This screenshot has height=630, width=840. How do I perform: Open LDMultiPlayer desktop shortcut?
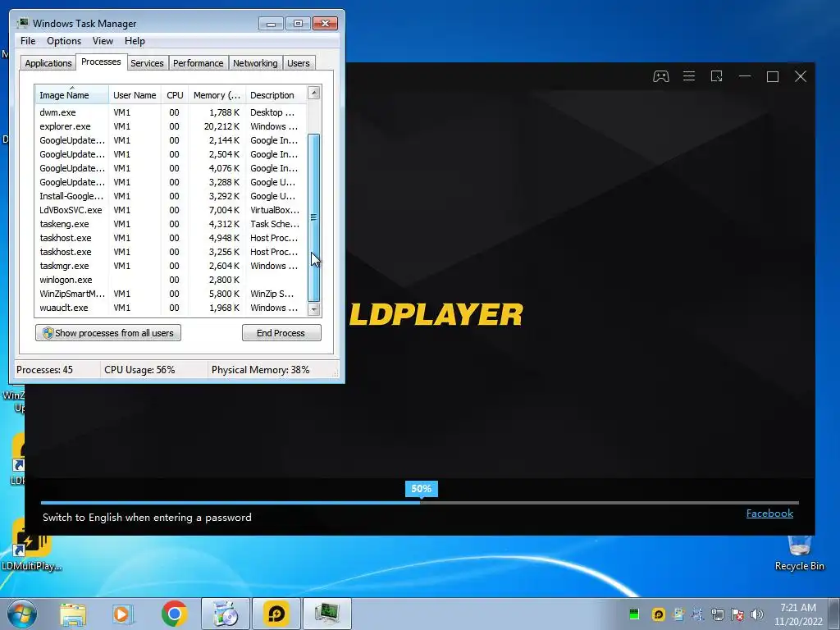click(x=30, y=545)
